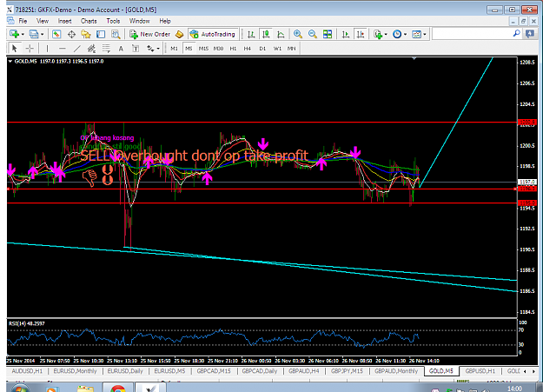The image size is (543, 392).
Task: Expand the Indicators dropdown arrow
Action: coord(386,34)
